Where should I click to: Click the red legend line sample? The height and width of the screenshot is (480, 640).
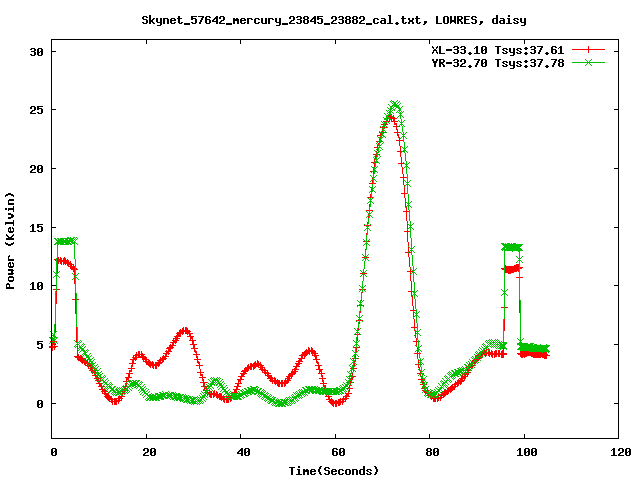coord(588,50)
